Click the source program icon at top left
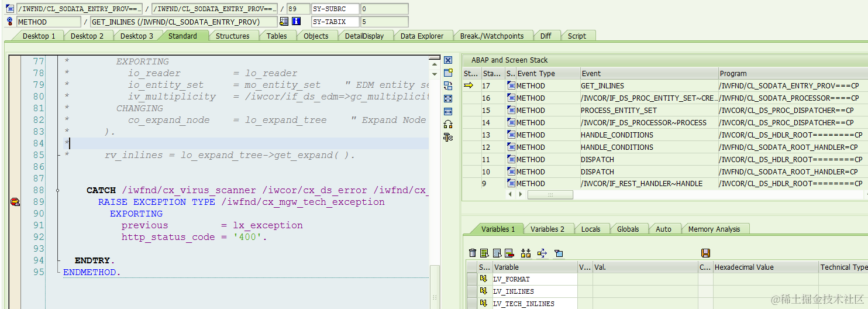This screenshot has width=868, height=309. pyautogui.click(x=10, y=9)
